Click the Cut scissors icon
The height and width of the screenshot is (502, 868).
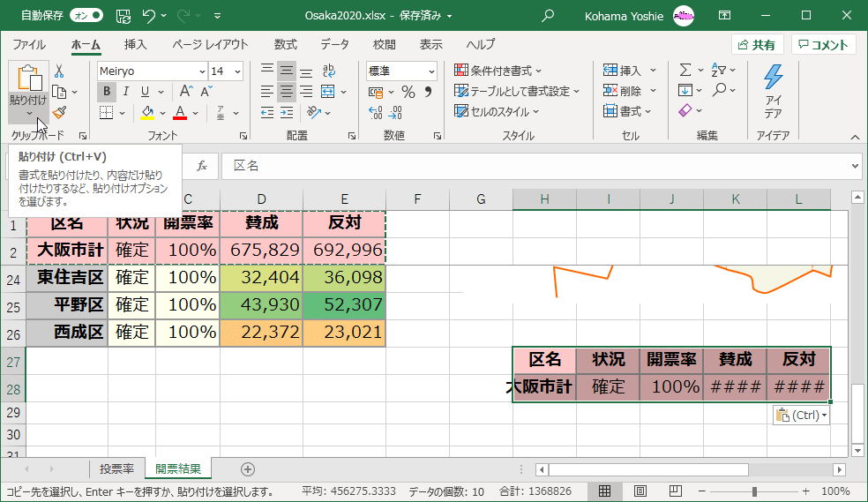(59, 71)
